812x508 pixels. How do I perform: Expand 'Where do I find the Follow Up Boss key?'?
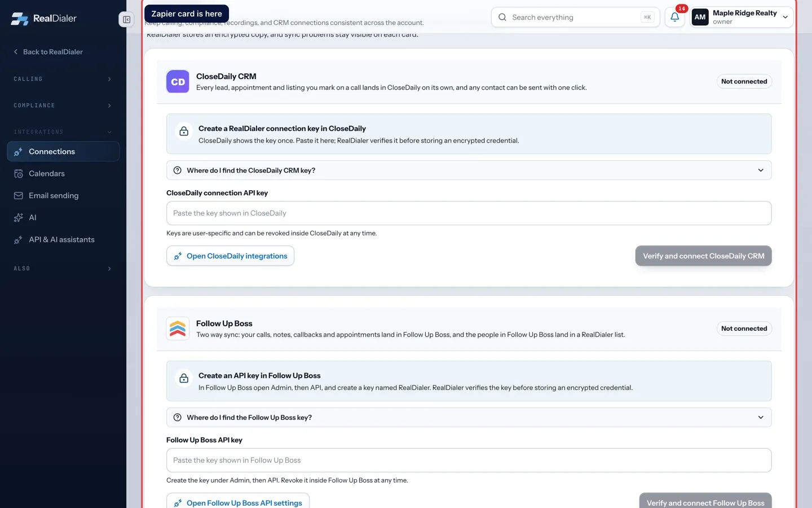pos(469,417)
